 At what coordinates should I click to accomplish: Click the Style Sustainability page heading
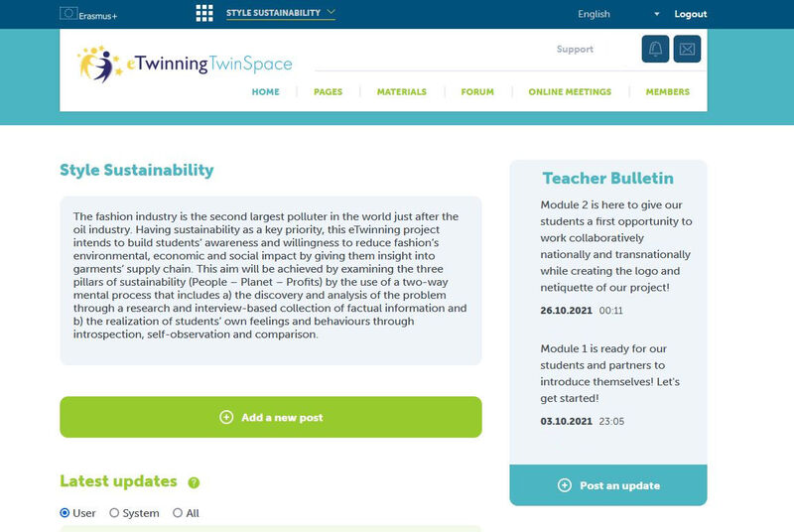point(137,170)
